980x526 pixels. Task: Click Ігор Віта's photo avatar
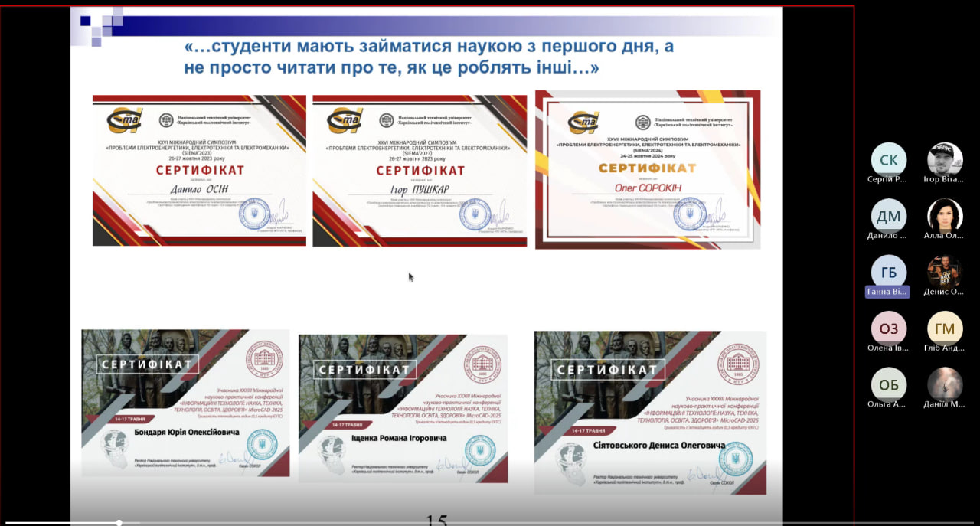(945, 160)
